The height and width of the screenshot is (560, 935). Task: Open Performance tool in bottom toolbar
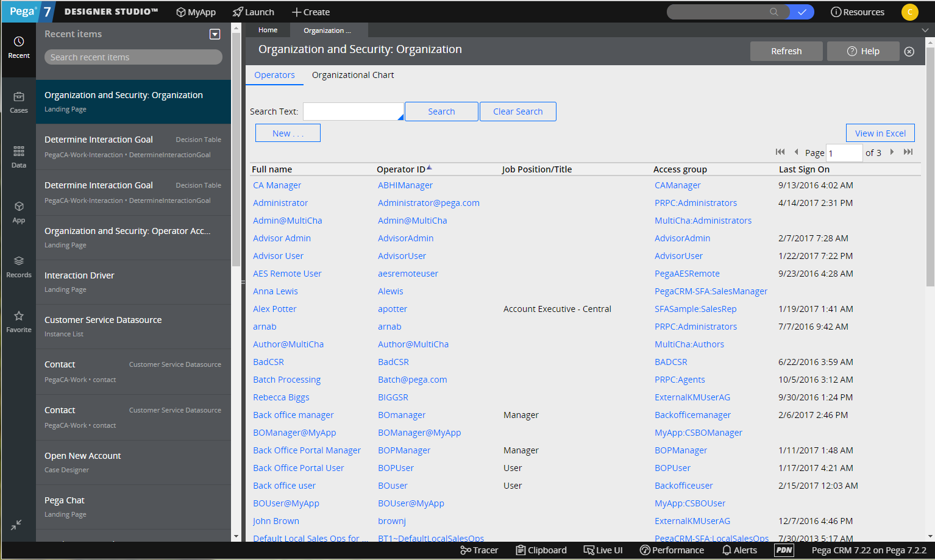click(672, 550)
